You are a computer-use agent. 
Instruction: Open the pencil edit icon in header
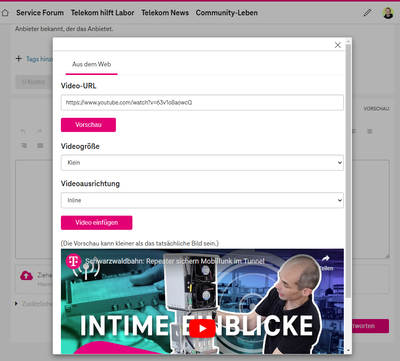click(367, 13)
